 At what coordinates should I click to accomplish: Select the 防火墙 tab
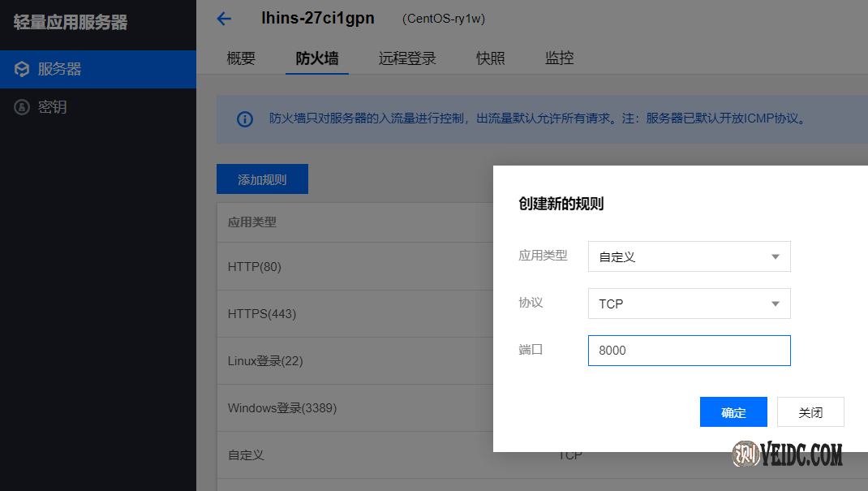coord(317,58)
